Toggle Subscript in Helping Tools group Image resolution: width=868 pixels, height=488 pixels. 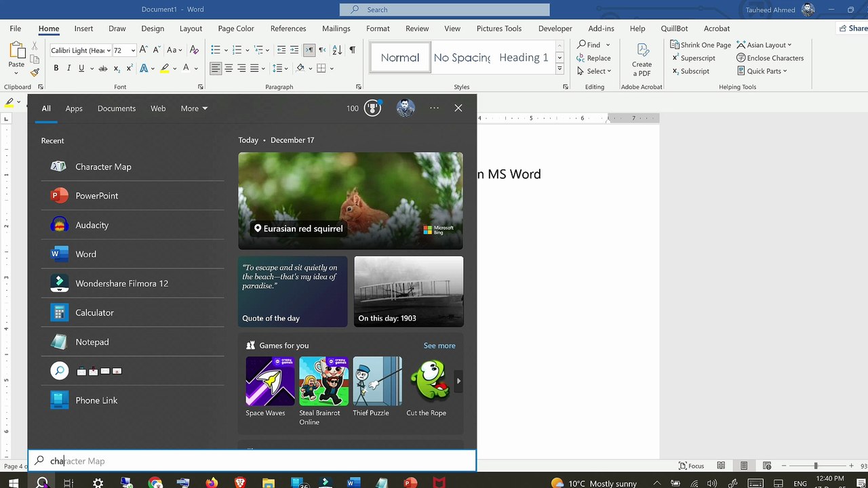(x=690, y=71)
